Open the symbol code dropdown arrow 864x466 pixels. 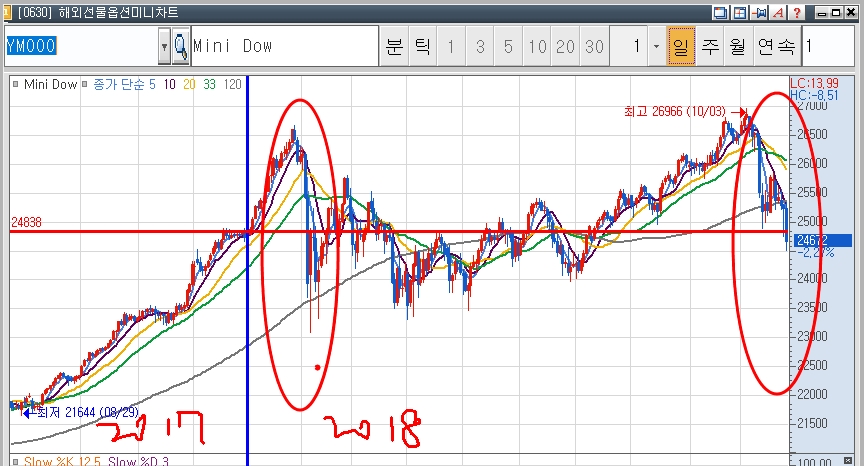pos(164,46)
